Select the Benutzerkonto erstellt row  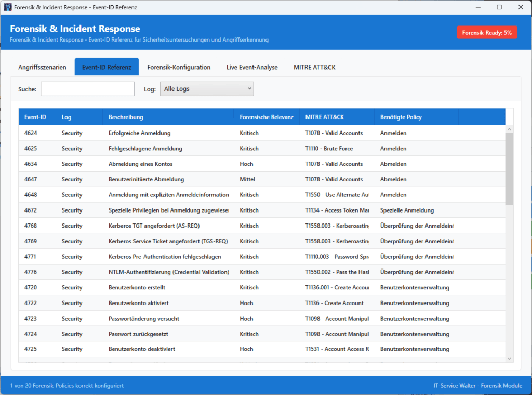point(208,287)
